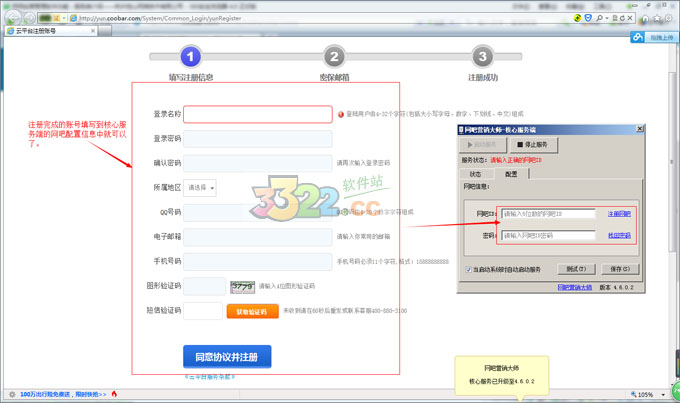This screenshot has width=680, height=403.
Task: Click the browser vertical scrollbar
Action: (x=672, y=161)
